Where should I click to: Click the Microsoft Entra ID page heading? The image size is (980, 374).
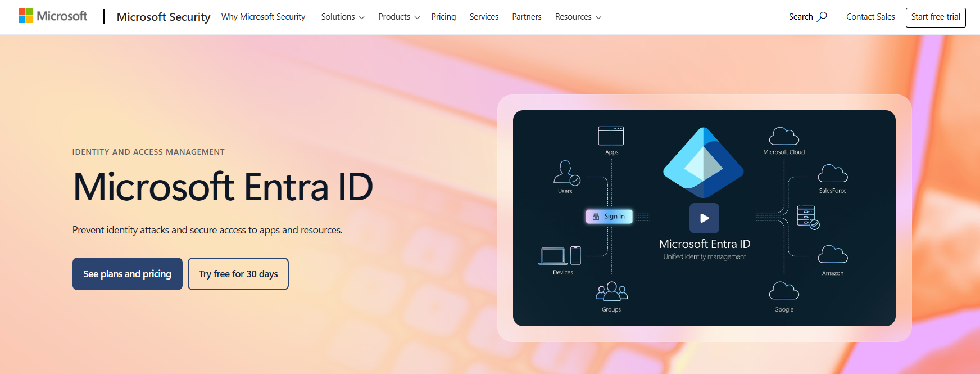[x=223, y=187]
